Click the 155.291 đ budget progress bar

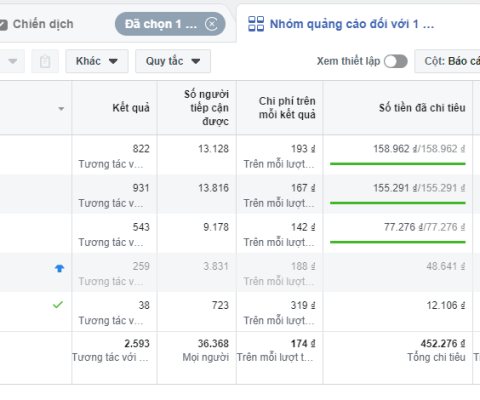point(398,203)
